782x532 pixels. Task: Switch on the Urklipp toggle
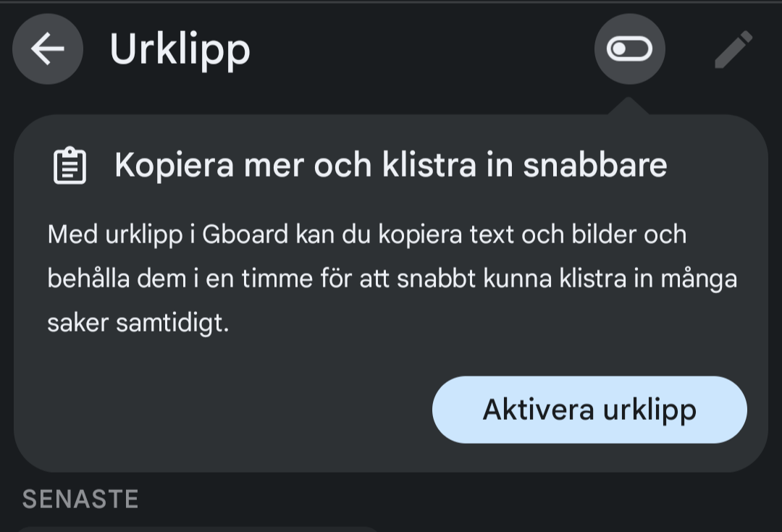[629, 49]
